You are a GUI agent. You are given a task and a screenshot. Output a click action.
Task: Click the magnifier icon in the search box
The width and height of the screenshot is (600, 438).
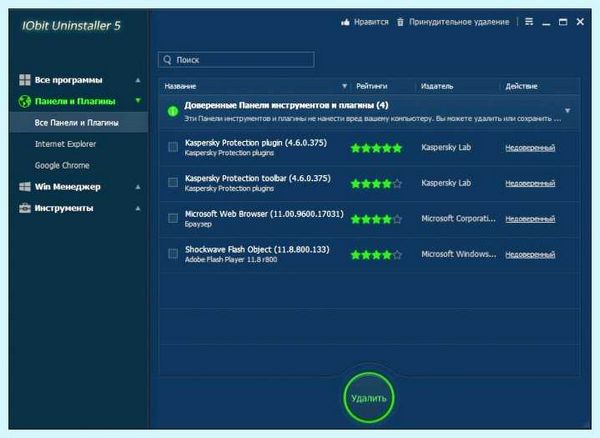(x=168, y=60)
